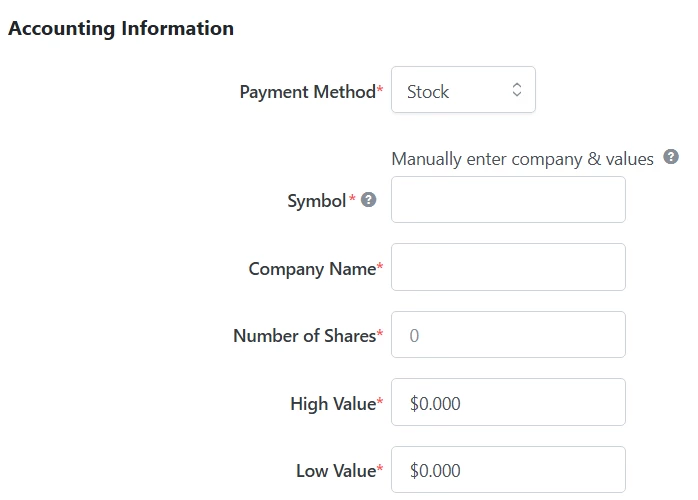
Task: Click the red asterisk after Company Name
Action: click(x=380, y=268)
